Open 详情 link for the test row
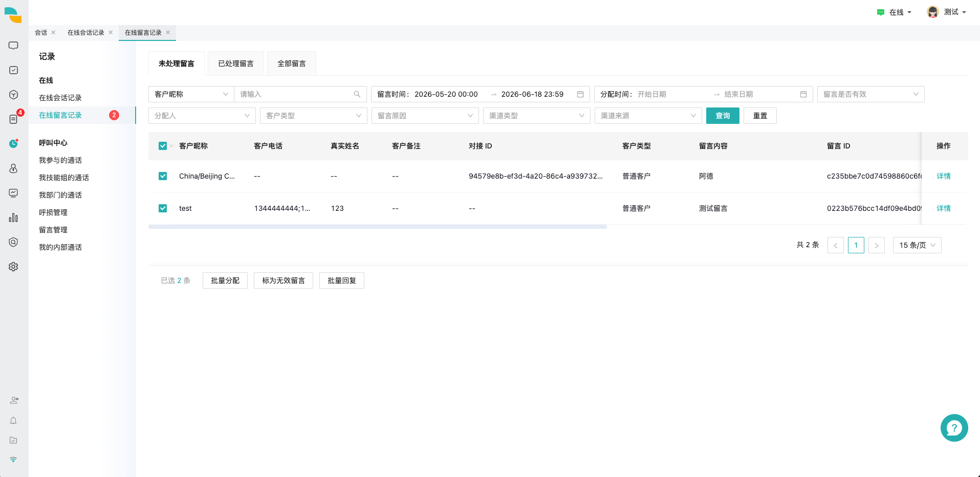Image resolution: width=980 pixels, height=477 pixels. pos(944,208)
